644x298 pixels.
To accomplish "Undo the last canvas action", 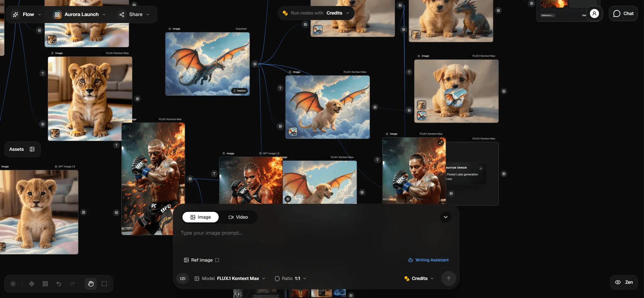I will (x=59, y=284).
